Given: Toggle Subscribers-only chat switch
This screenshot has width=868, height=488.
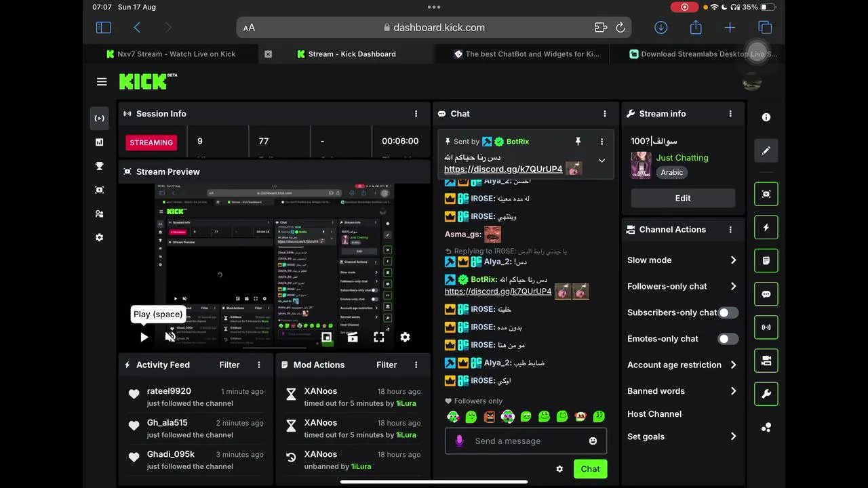Looking at the screenshot, I should pos(728,312).
